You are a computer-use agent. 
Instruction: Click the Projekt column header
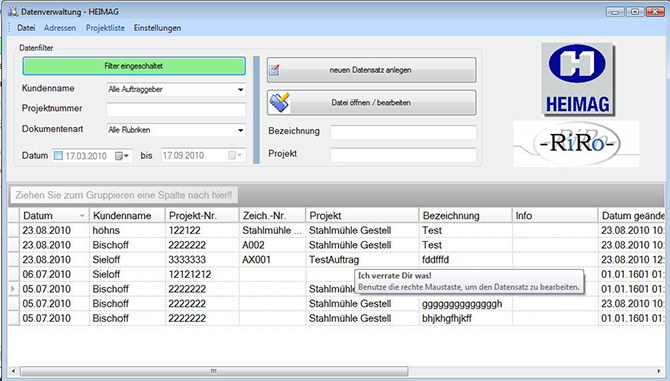point(362,216)
